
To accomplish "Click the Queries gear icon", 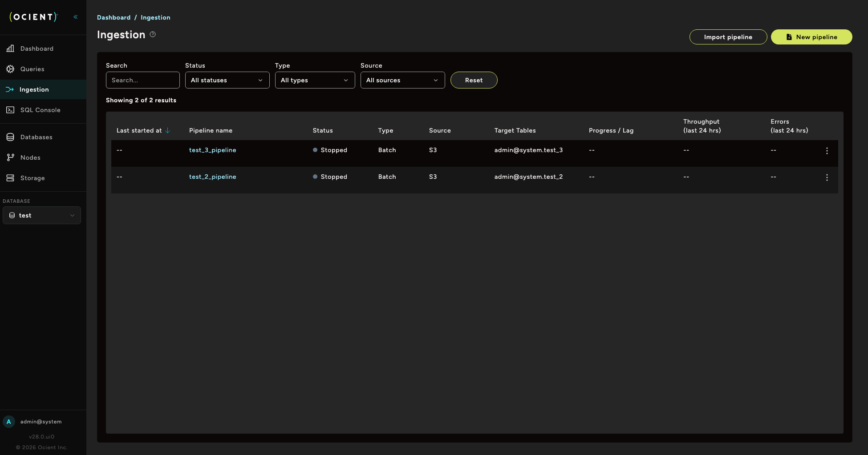I will (x=10, y=69).
